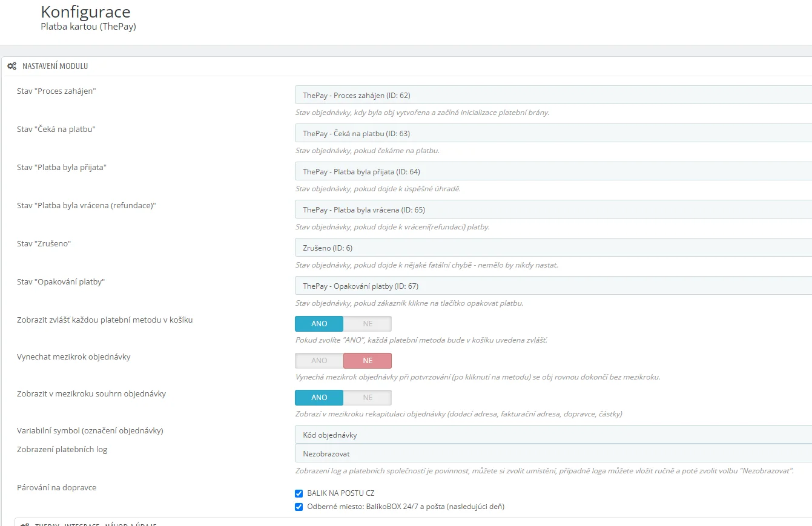Open the Zobrazení platebních log dropdown
812x526 pixels.
point(552,453)
